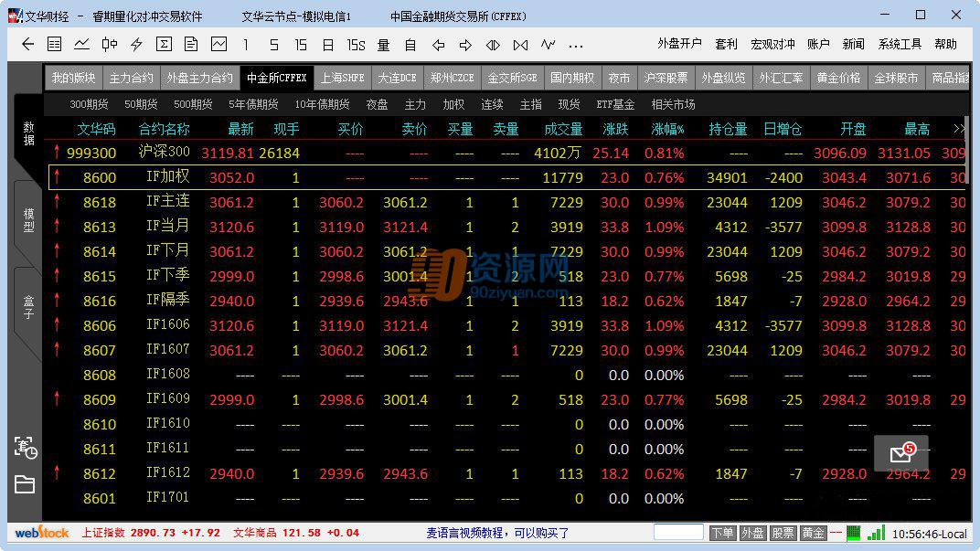Click the hollow right arrow icon
The height and width of the screenshot is (551, 980).
465,45
